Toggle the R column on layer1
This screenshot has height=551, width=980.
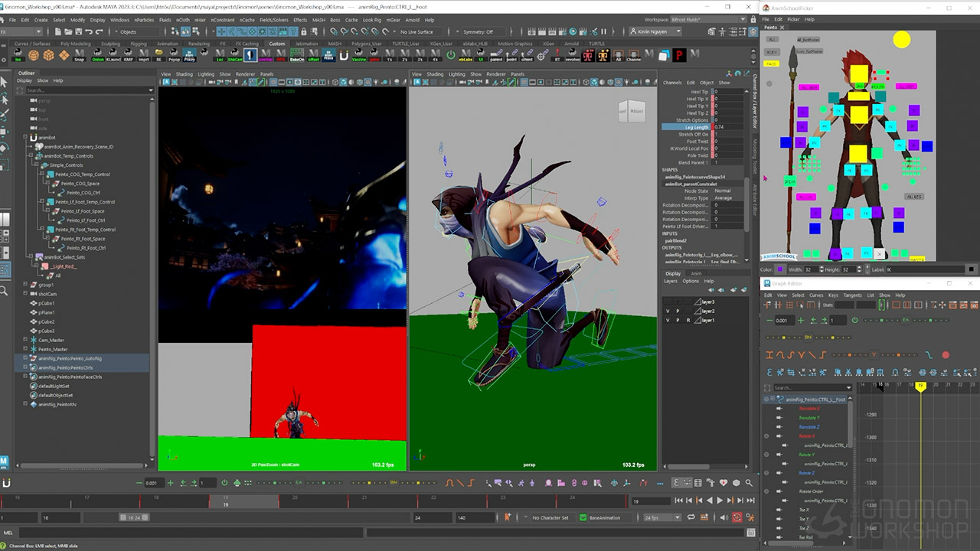tap(688, 320)
